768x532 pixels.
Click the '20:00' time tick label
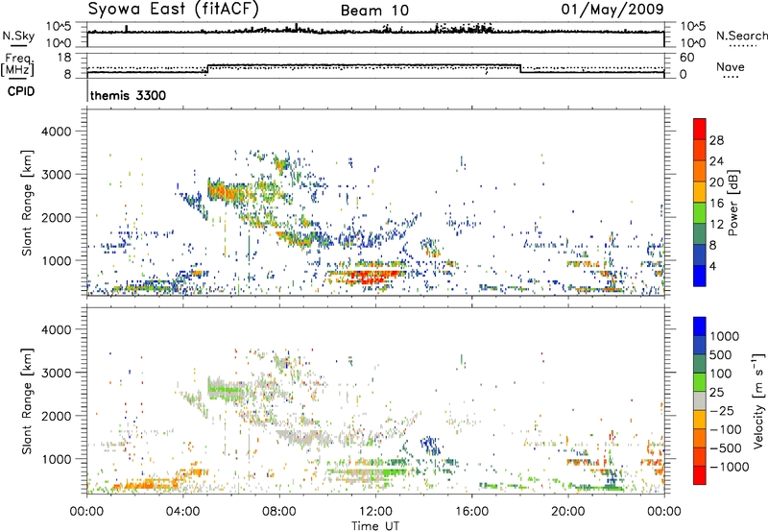(x=567, y=512)
